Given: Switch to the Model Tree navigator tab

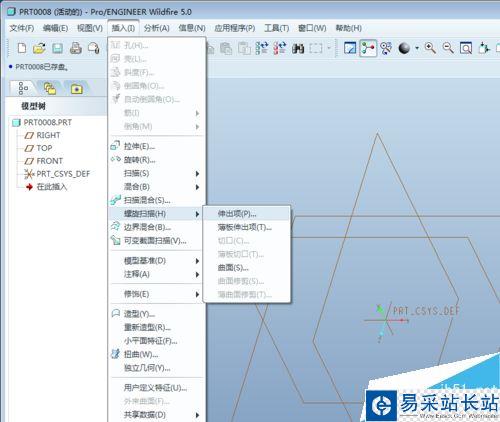Looking at the screenshot, I should click(x=23, y=89).
